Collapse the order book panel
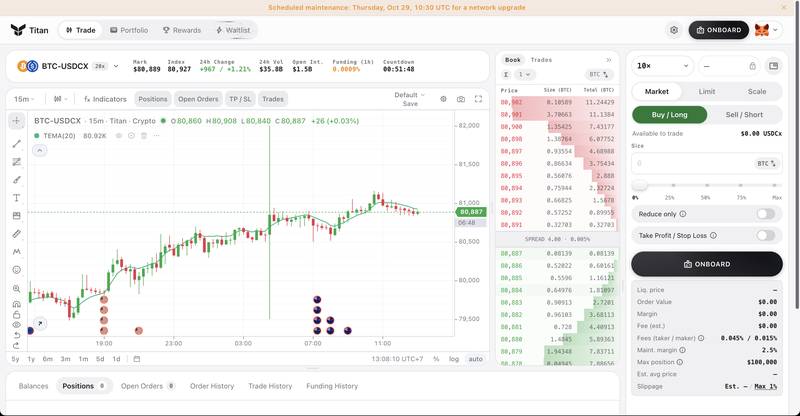This screenshot has width=800, height=416. (609, 60)
